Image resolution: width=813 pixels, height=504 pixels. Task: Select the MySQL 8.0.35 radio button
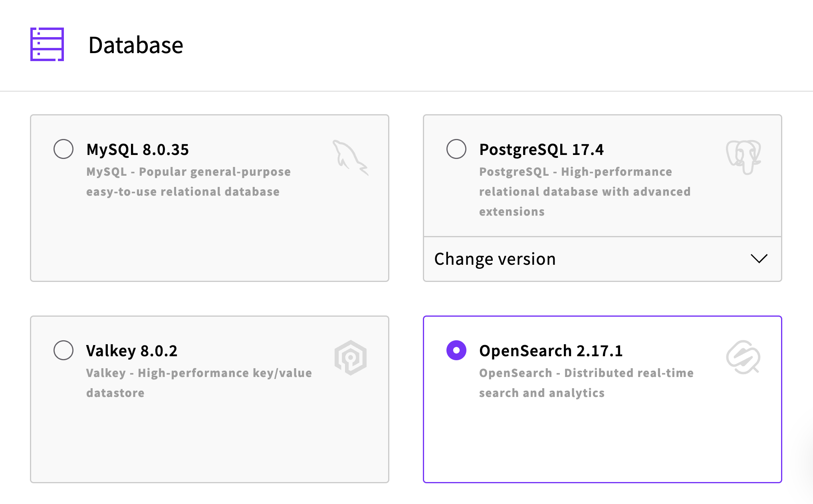[63, 149]
